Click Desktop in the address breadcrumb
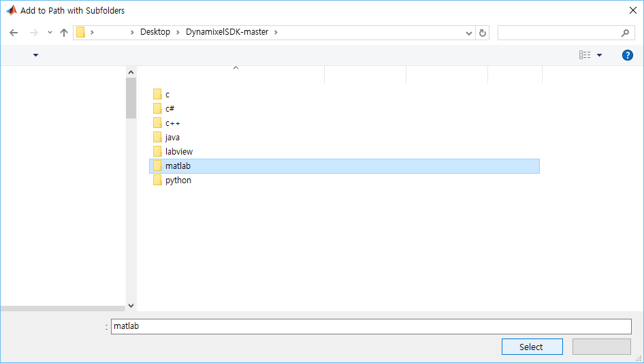The width and height of the screenshot is (644, 363). (155, 32)
